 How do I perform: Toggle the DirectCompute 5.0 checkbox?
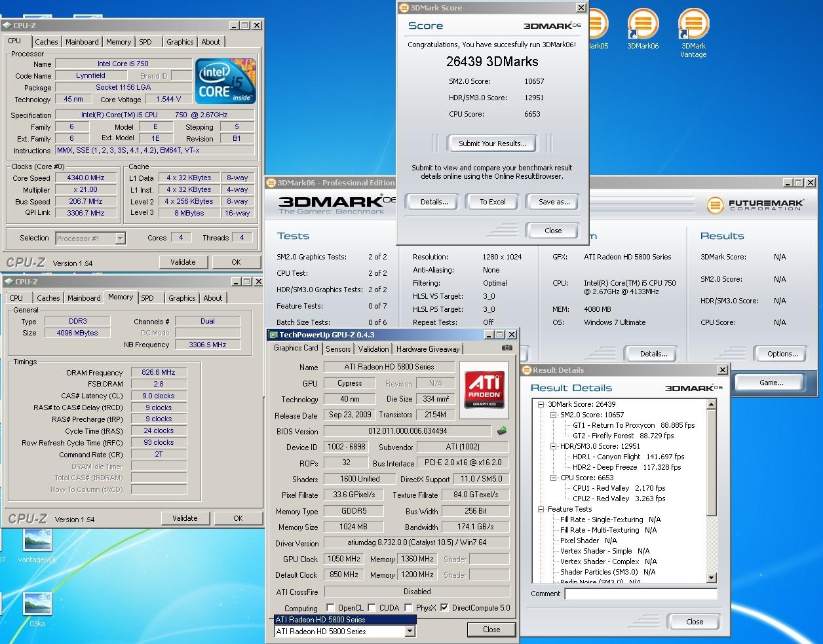[x=446, y=607]
